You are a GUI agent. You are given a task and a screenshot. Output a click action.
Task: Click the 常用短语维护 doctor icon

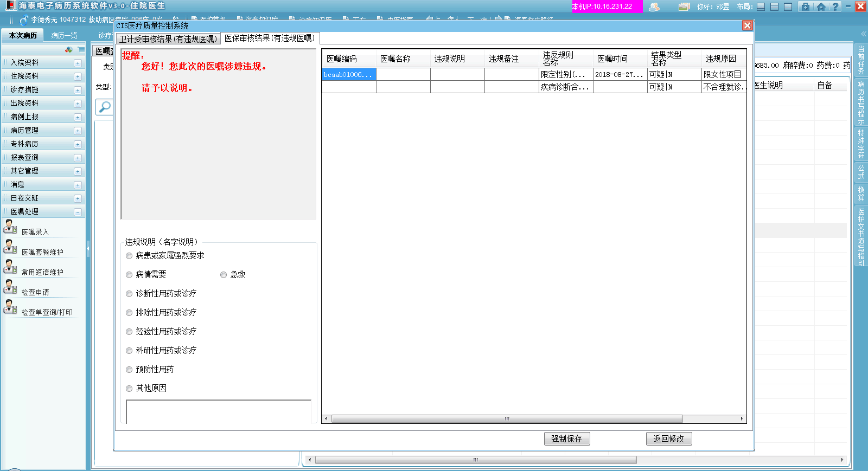10,267
